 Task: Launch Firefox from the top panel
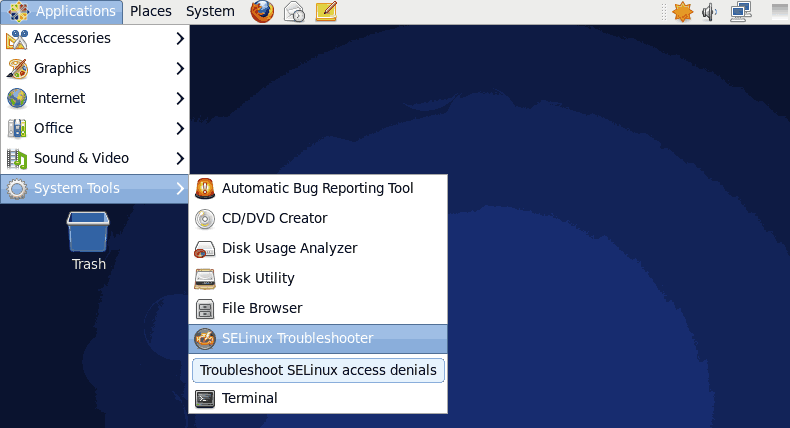pyautogui.click(x=262, y=11)
